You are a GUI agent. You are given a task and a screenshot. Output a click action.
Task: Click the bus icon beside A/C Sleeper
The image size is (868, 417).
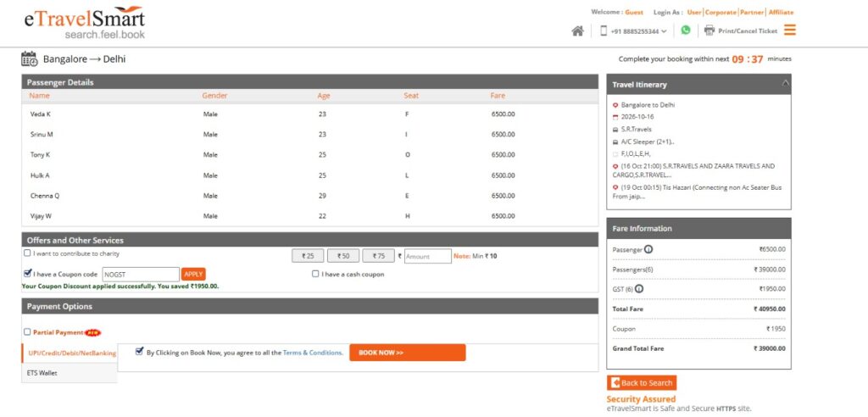click(x=615, y=142)
